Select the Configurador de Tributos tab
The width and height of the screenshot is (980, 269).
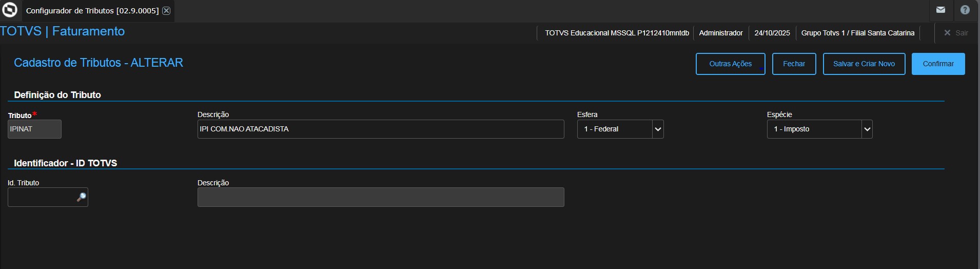pos(92,11)
